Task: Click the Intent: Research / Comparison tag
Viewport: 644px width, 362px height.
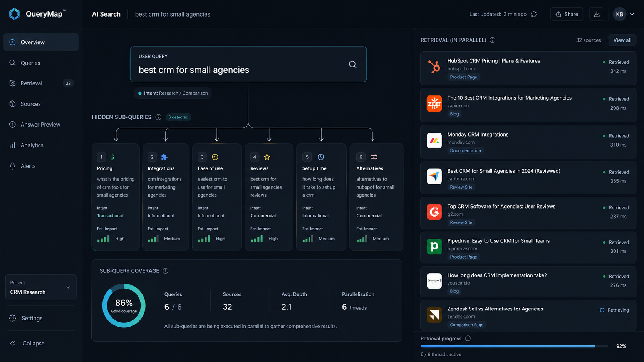Action: pyautogui.click(x=173, y=93)
